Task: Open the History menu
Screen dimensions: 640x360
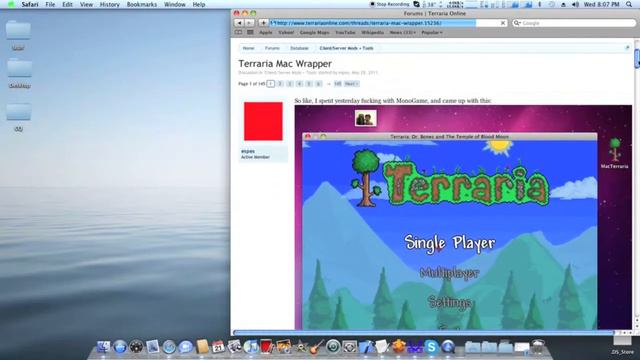Action: [x=110, y=4]
